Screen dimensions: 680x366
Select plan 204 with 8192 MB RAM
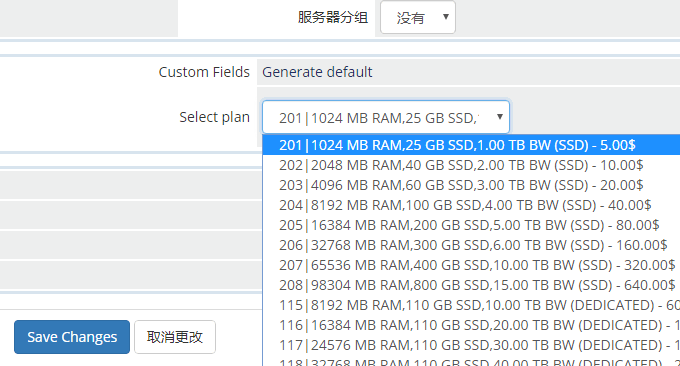point(471,205)
